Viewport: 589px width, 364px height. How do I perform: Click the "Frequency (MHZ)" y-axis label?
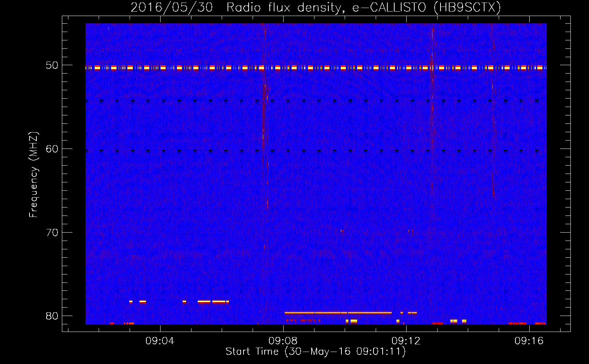coord(33,175)
